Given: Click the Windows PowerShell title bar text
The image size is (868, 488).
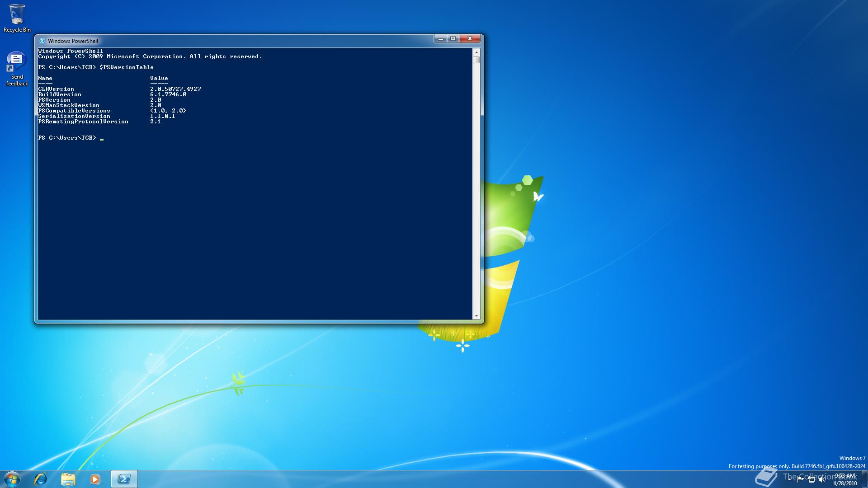Looking at the screenshot, I should point(73,41).
